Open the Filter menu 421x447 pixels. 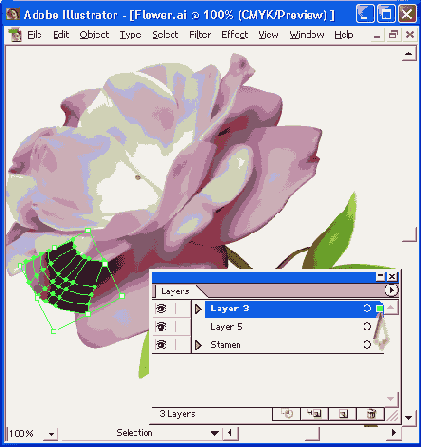(x=200, y=35)
